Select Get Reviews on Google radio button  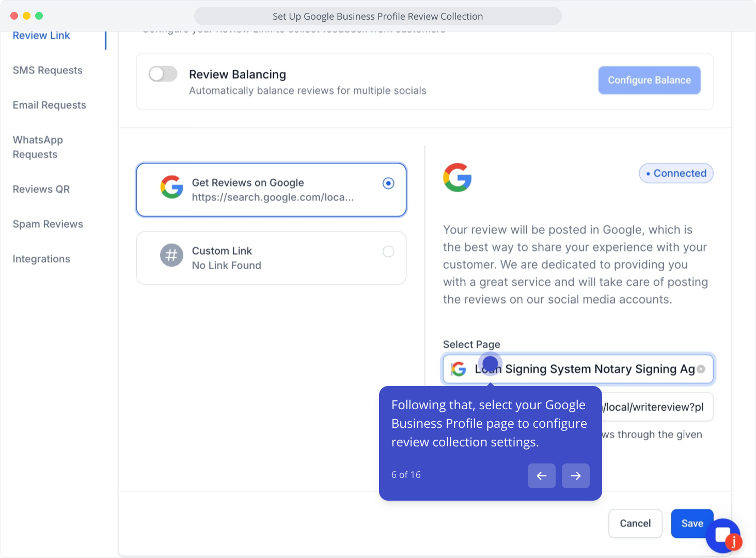(388, 183)
